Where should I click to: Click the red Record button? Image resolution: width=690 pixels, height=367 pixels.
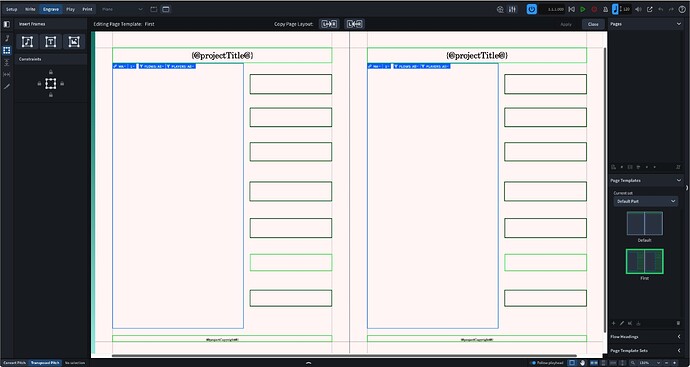click(594, 9)
